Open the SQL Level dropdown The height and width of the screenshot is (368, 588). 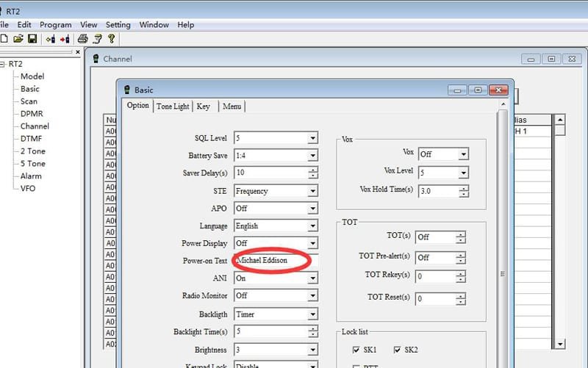click(x=313, y=138)
